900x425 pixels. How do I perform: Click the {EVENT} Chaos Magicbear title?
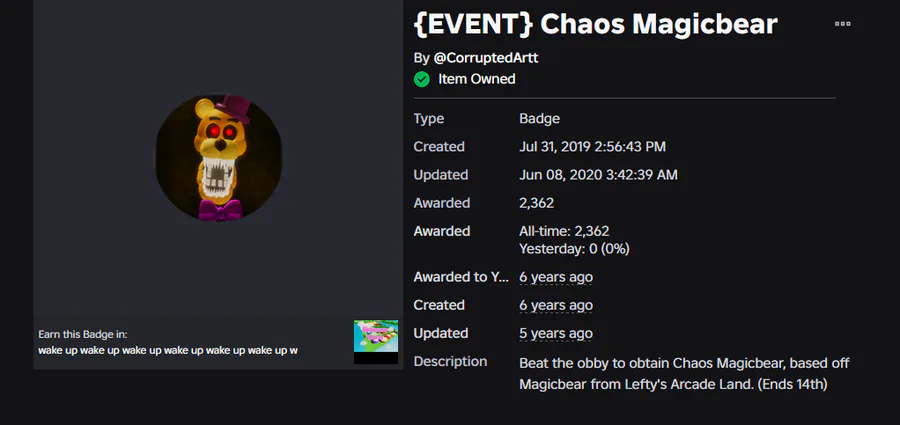click(595, 24)
